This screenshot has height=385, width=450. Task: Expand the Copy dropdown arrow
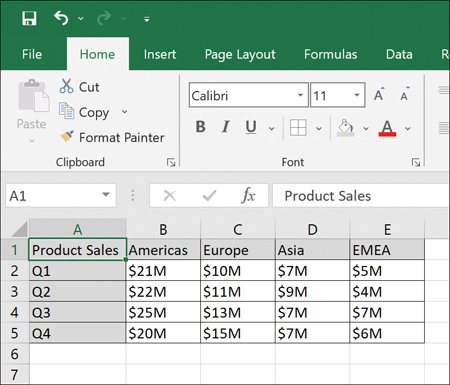(x=125, y=112)
